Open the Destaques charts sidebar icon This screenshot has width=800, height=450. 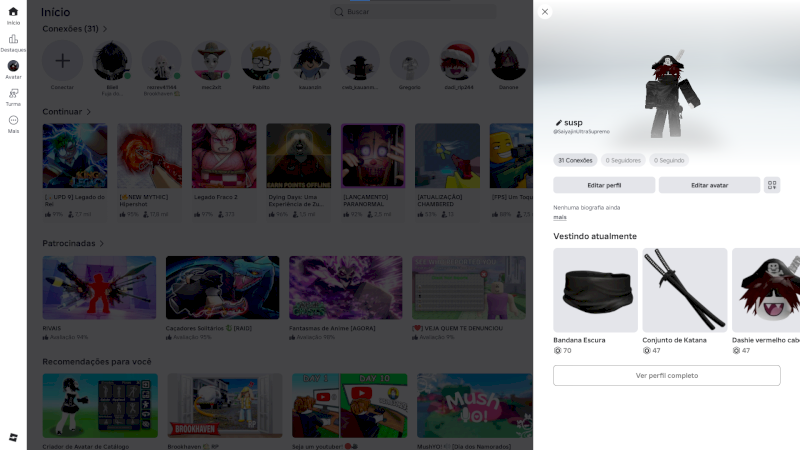13,39
